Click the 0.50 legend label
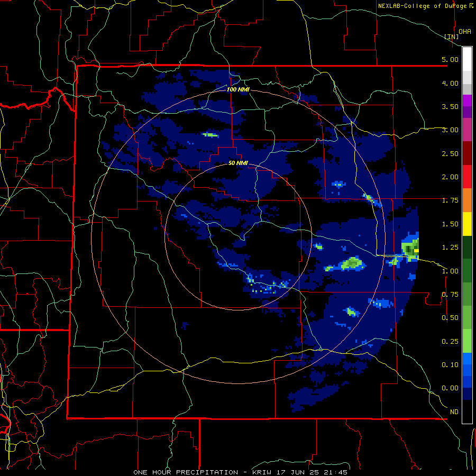The image size is (476, 476). click(x=450, y=318)
